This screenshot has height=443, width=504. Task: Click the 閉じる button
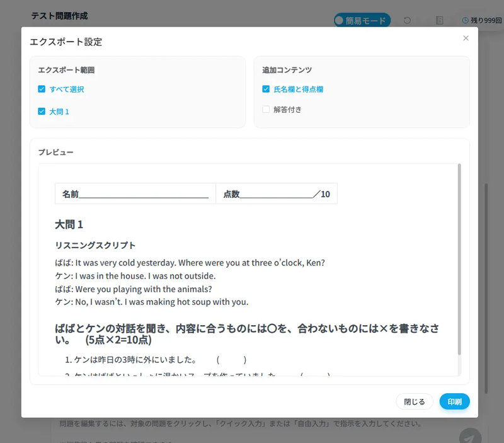414,401
